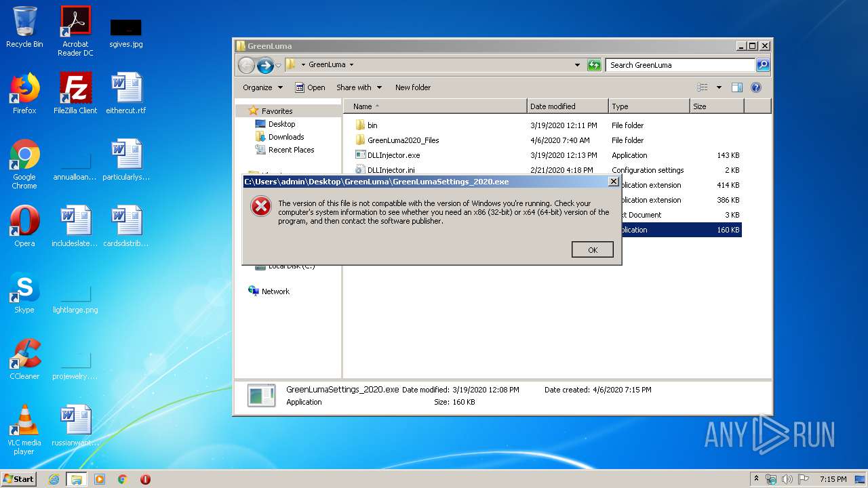Image resolution: width=868 pixels, height=488 pixels.
Task: Sort by the Size column header
Action: click(717, 106)
